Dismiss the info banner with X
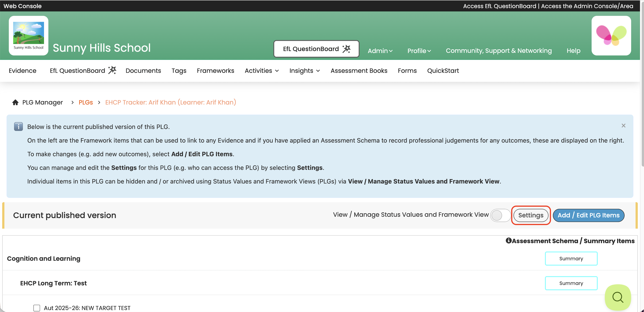 point(623,126)
